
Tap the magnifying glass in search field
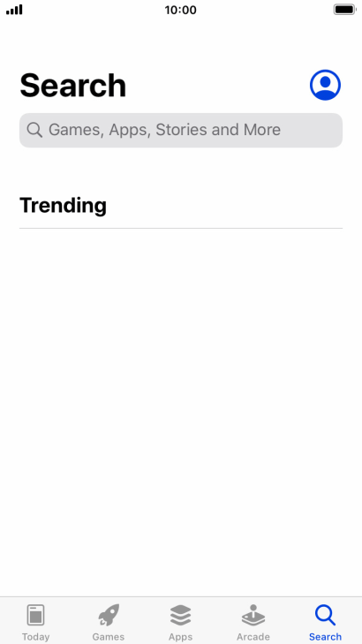34,130
